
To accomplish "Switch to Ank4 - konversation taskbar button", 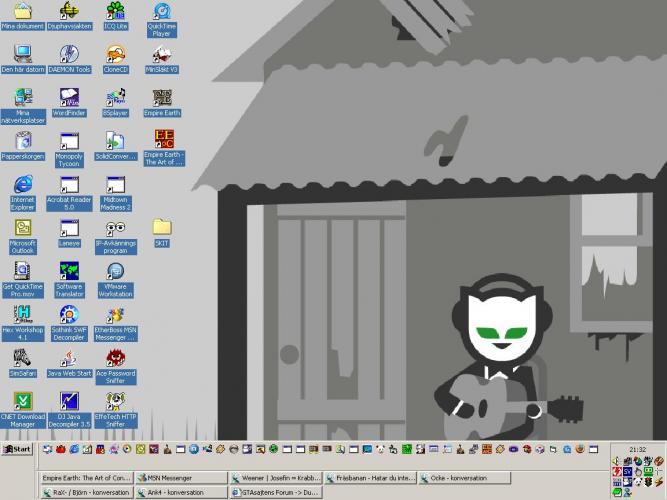I will [x=182, y=492].
